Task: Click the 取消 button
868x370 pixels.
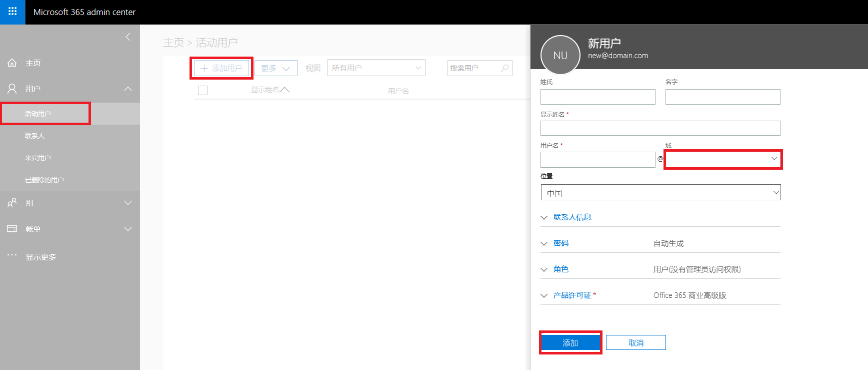Action: 636,342
